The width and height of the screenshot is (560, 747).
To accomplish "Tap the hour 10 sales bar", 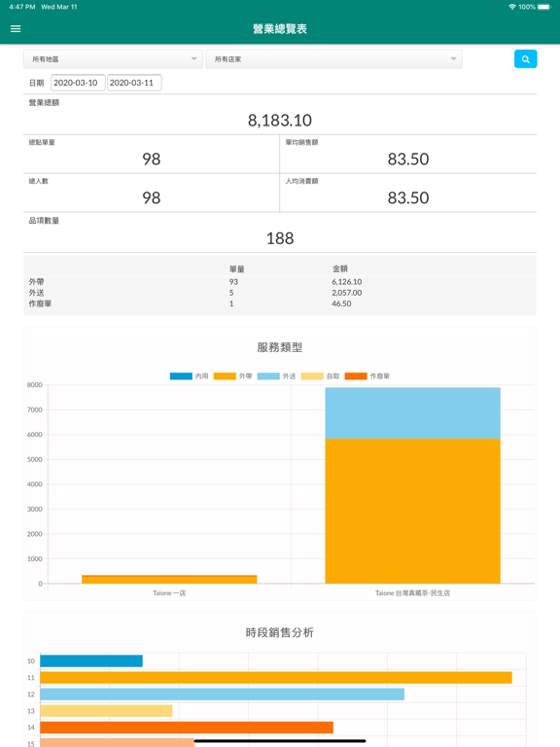I will 91,660.
